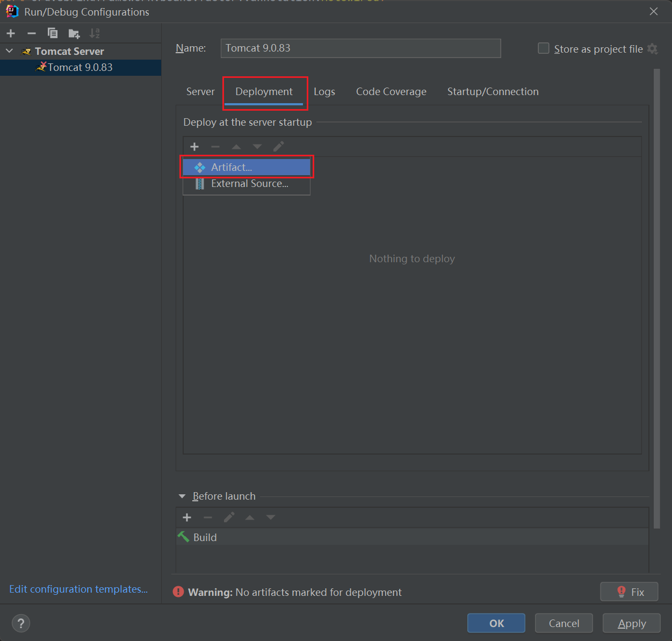Copy the selected configuration
Image resolution: width=672 pixels, height=641 pixels.
click(x=53, y=33)
